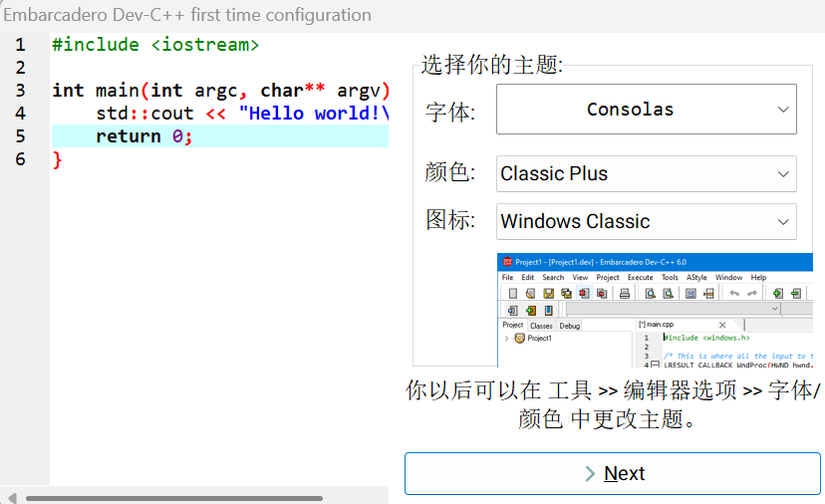Click the "#include <iostream>" code line
The height and width of the screenshot is (504, 825).
click(155, 45)
